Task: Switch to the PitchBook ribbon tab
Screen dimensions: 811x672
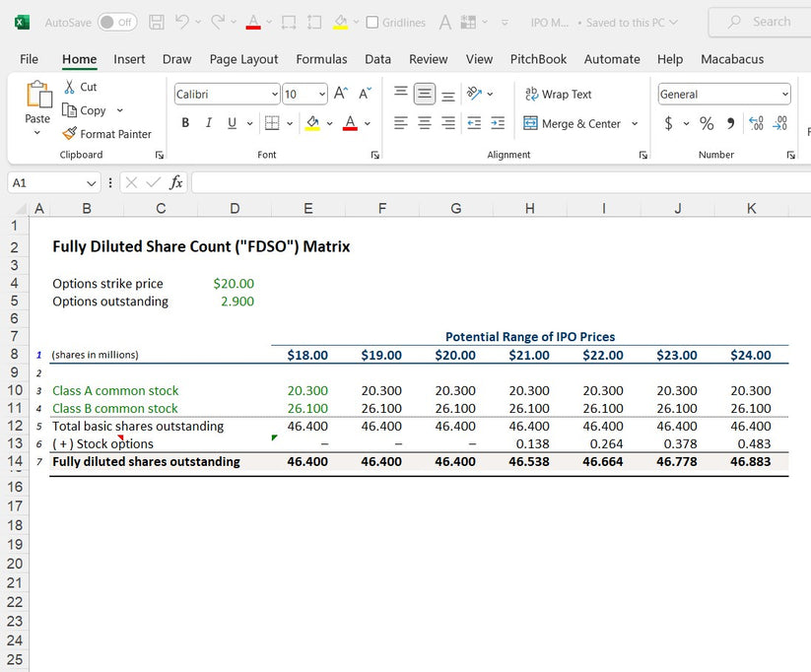Action: coord(538,59)
